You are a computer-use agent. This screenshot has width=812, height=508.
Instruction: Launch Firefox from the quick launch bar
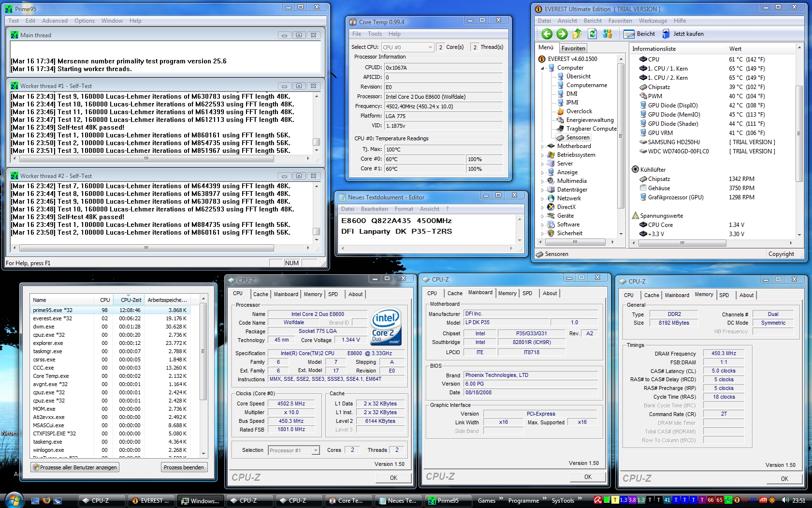pyautogui.click(x=46, y=501)
